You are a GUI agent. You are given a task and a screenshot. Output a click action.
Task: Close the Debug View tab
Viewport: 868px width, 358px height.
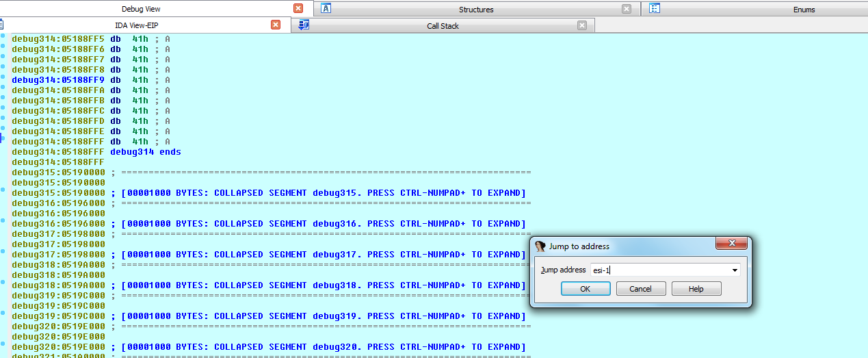click(x=298, y=9)
